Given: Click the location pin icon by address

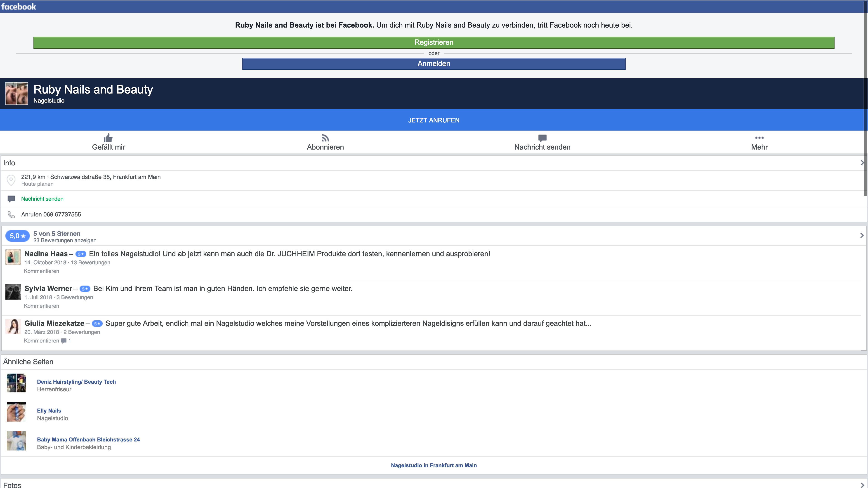Looking at the screenshot, I should pyautogui.click(x=11, y=180).
